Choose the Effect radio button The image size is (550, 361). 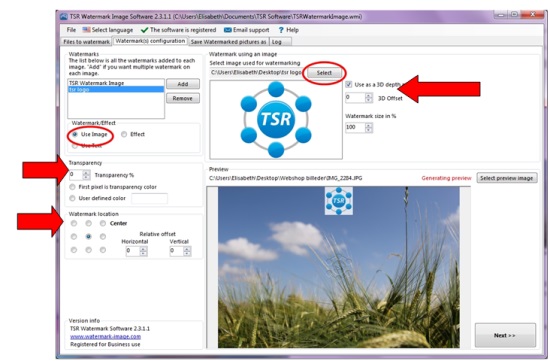pyautogui.click(x=124, y=134)
